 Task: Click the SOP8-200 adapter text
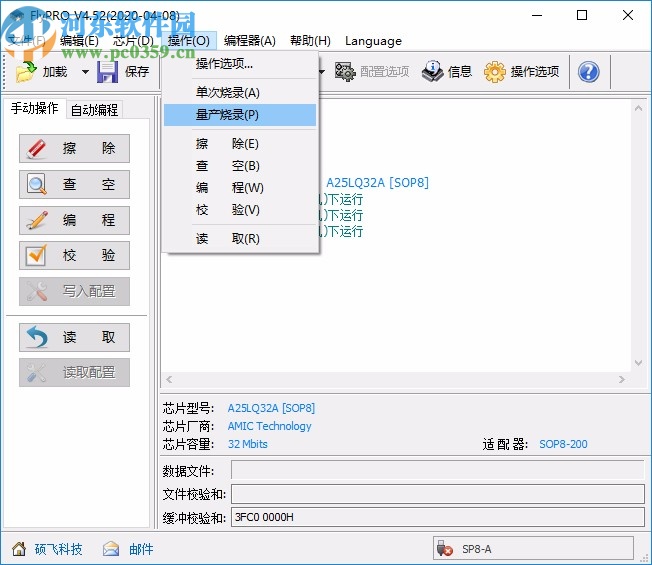click(x=563, y=444)
